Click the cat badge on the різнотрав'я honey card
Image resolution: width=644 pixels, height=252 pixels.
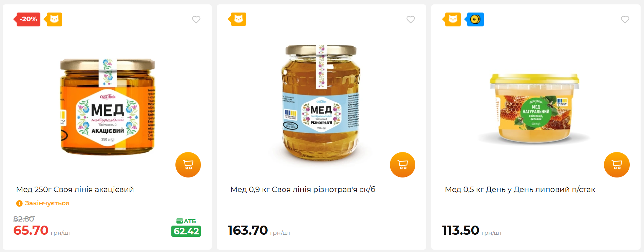(237, 19)
